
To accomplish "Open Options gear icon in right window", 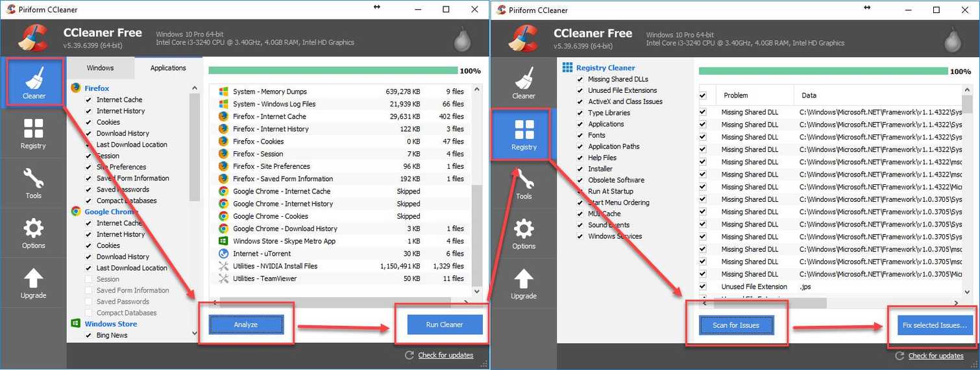I will [x=524, y=233].
